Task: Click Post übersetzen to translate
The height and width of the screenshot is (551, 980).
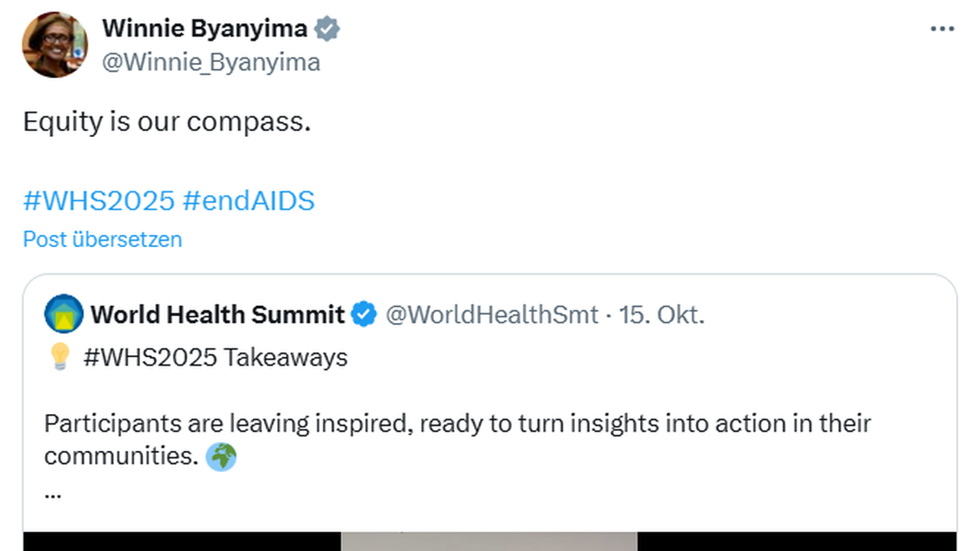Action: click(x=102, y=240)
